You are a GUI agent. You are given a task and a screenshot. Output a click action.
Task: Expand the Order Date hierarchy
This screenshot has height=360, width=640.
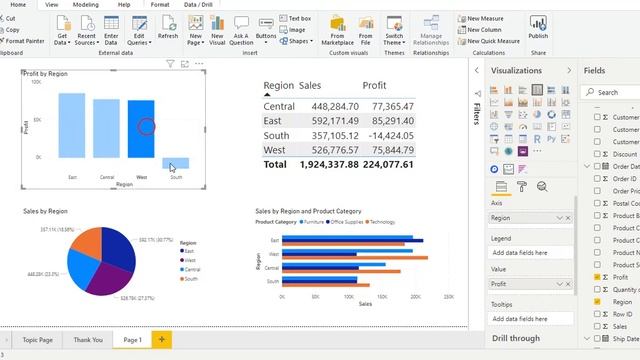[x=587, y=166]
